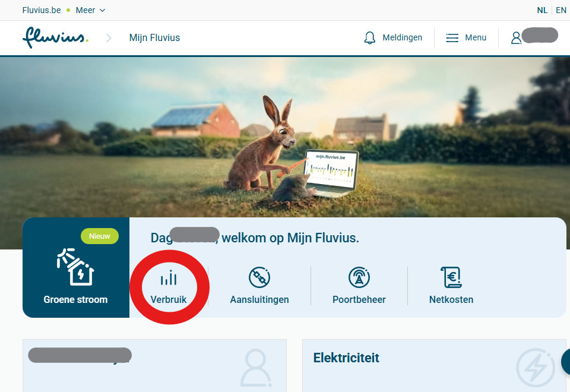This screenshot has width=570, height=392.
Task: Open the Meldingen bell icon
Action: [370, 38]
